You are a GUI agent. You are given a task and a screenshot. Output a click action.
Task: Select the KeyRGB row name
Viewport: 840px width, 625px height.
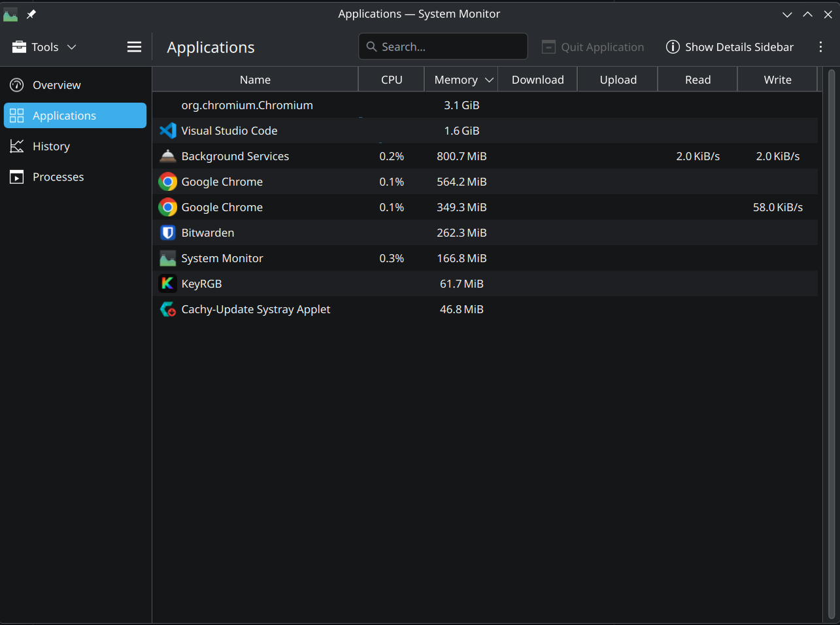[x=201, y=284]
